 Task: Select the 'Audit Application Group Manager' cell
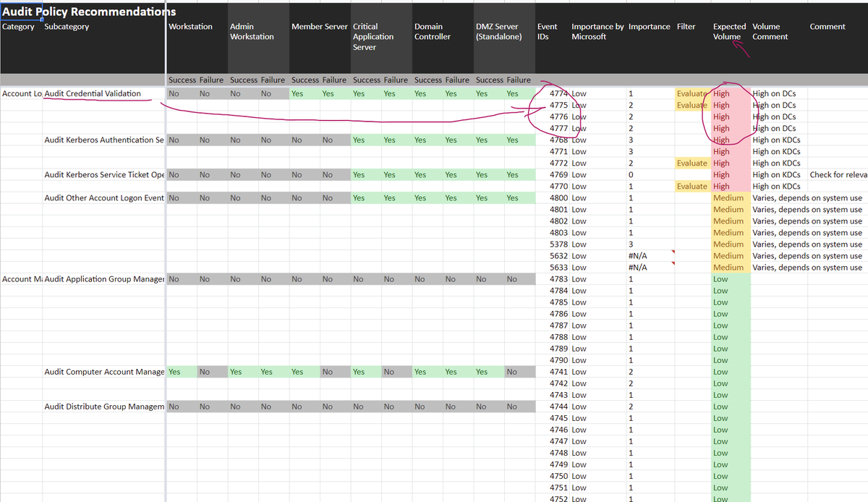point(104,278)
